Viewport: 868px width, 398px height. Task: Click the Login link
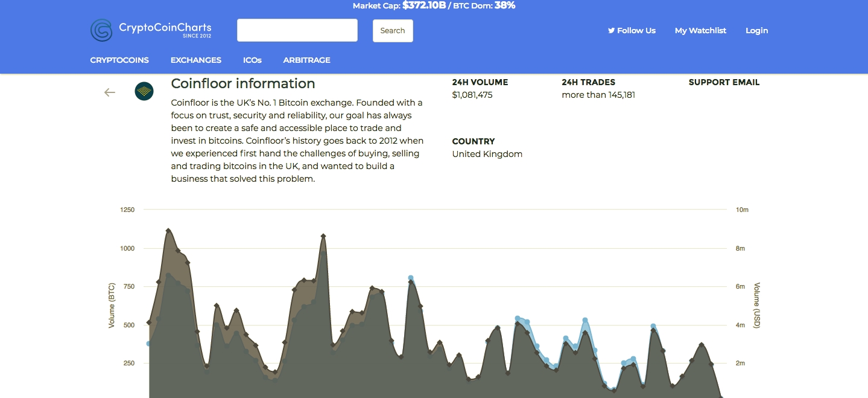coord(757,30)
